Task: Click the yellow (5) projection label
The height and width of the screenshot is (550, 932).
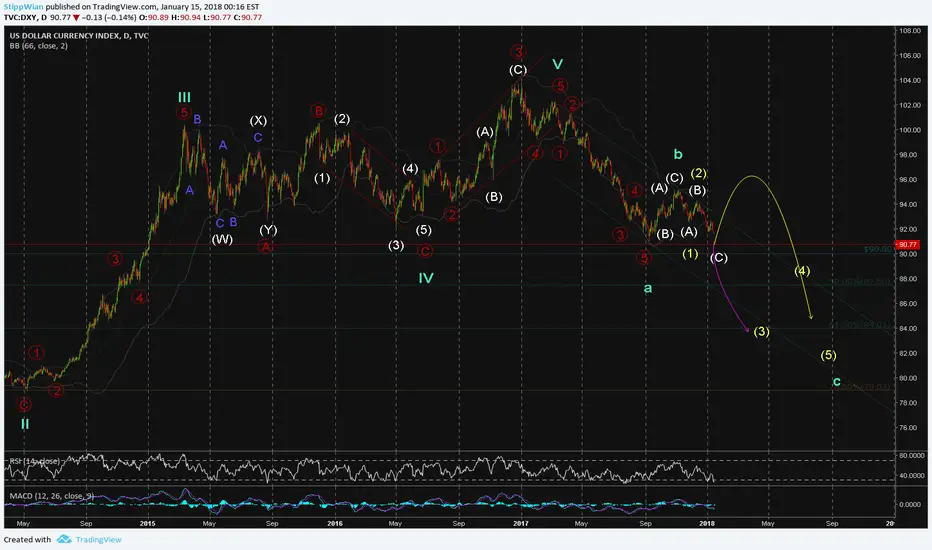Action: click(x=829, y=356)
